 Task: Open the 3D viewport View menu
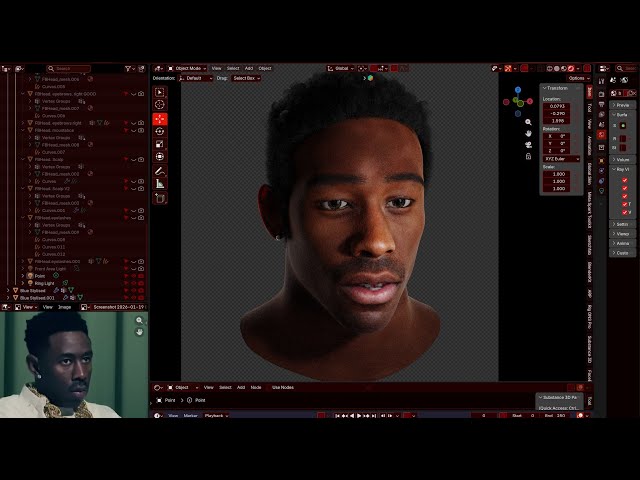point(216,69)
